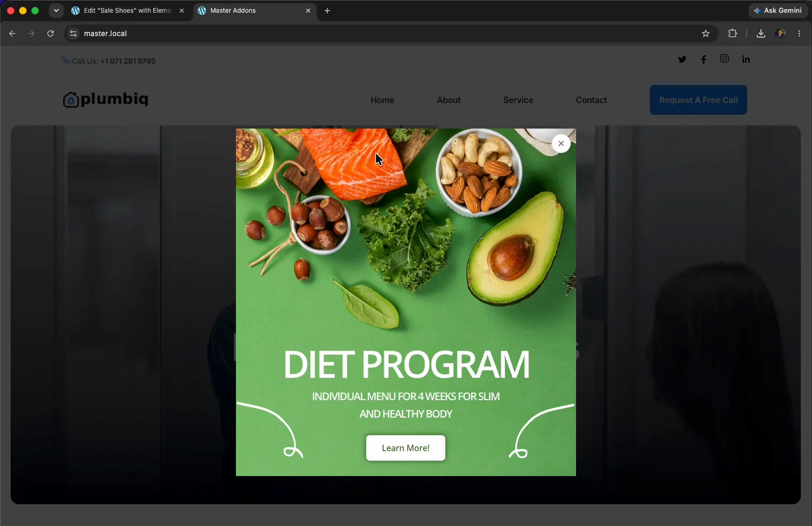Open Chrome three-dot menu
Screen dimensions: 812x526
click(799, 33)
